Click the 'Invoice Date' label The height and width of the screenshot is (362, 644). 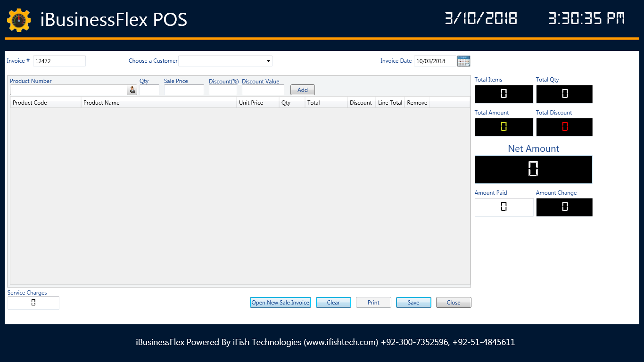(x=396, y=61)
